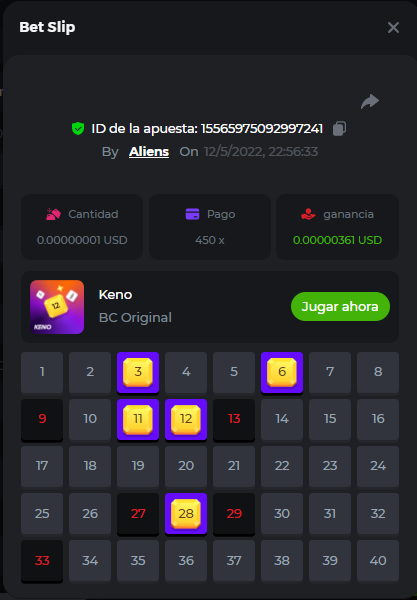The height and width of the screenshot is (600, 417).
Task: Open the Aliens user profile link
Action: 149,152
